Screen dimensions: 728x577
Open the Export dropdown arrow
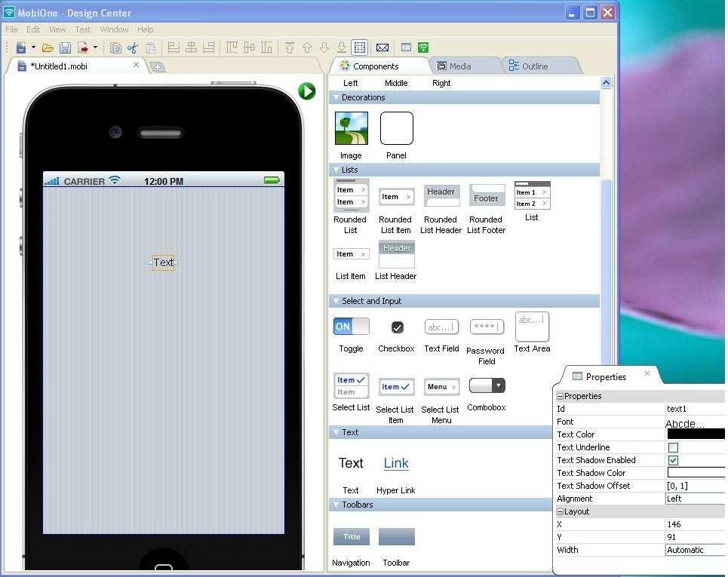[96, 47]
